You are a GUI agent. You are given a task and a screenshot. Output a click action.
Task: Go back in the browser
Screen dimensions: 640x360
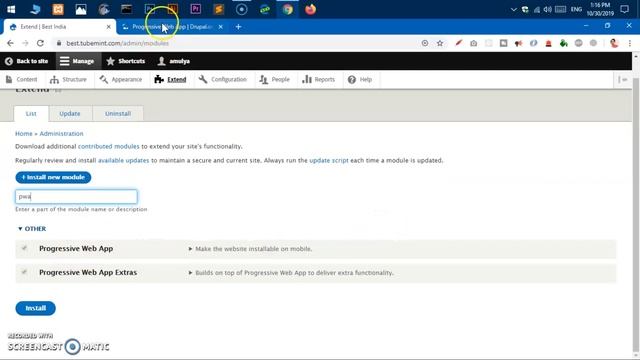[10, 43]
